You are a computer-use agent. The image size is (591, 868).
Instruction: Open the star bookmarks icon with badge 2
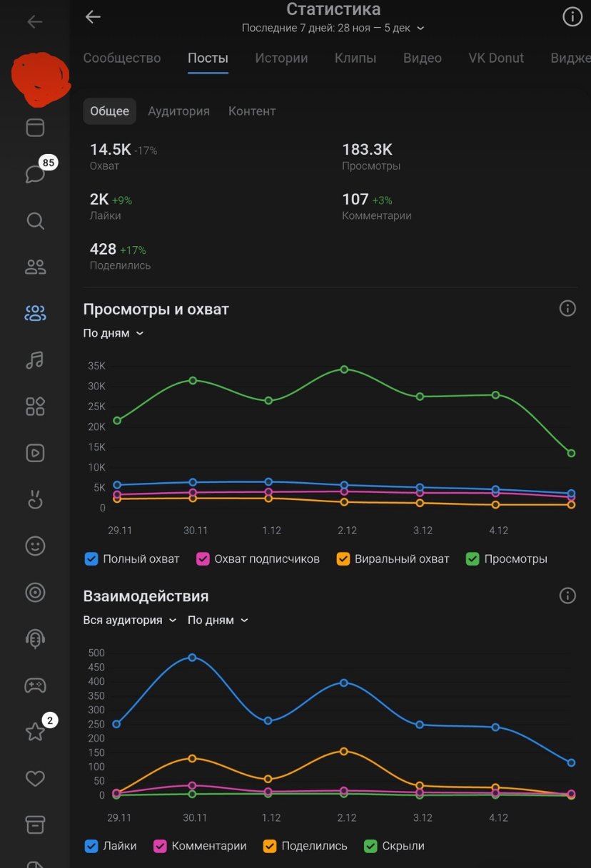[x=35, y=731]
